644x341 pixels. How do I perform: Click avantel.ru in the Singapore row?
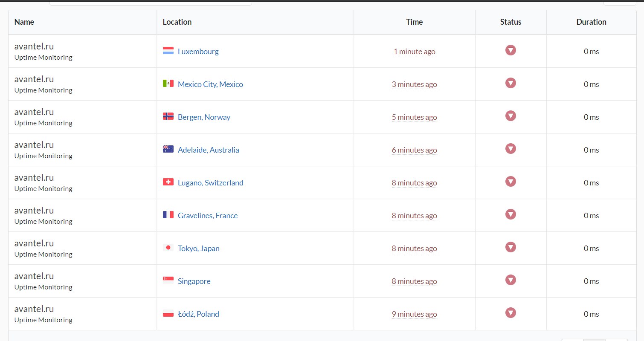point(34,276)
